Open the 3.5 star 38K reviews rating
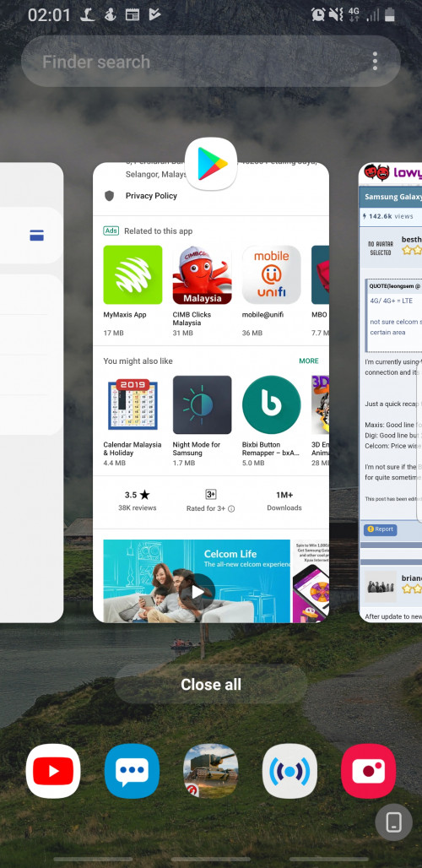Image resolution: width=422 pixels, height=868 pixels. [x=138, y=501]
